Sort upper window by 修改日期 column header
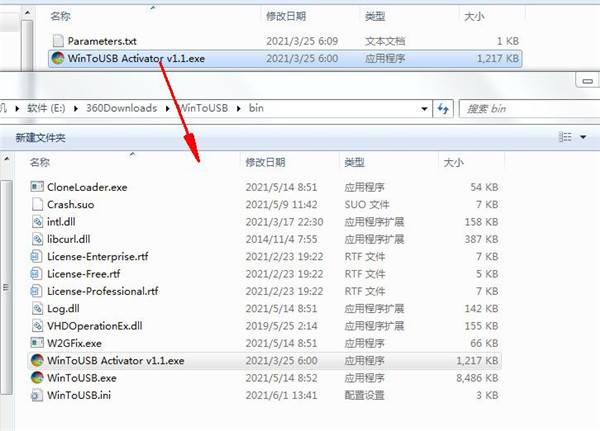The width and height of the screenshot is (600, 431). 286,16
